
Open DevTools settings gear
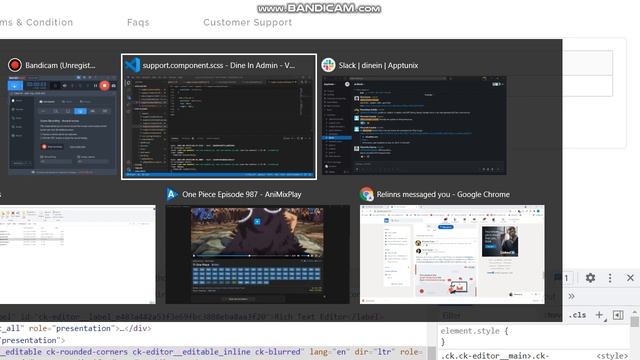pyautogui.click(x=590, y=278)
